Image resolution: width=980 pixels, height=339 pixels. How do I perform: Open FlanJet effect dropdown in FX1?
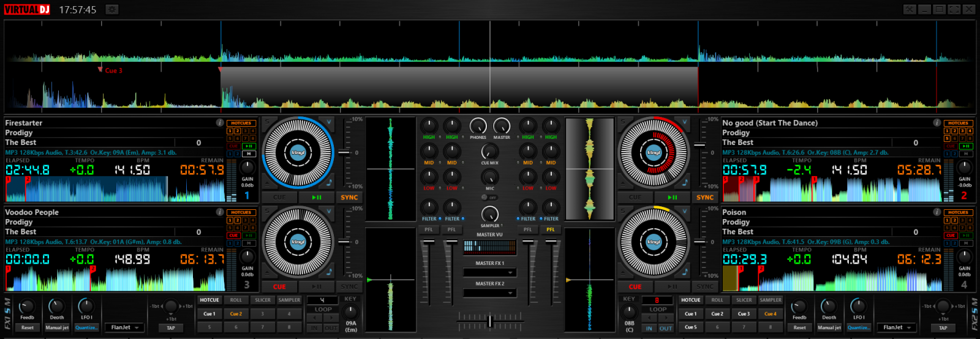pyautogui.click(x=126, y=327)
